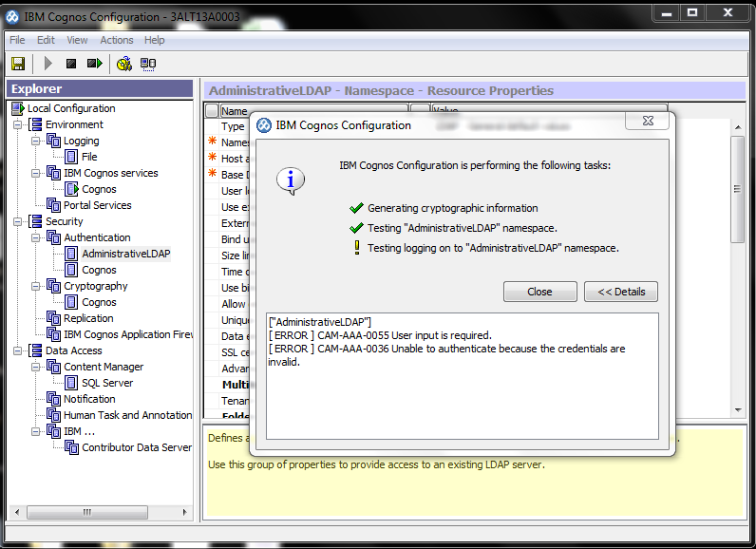The height and width of the screenshot is (549, 756).
Task: Click the IBM Cognos Application Firewall icon
Action: pyautogui.click(x=53, y=334)
